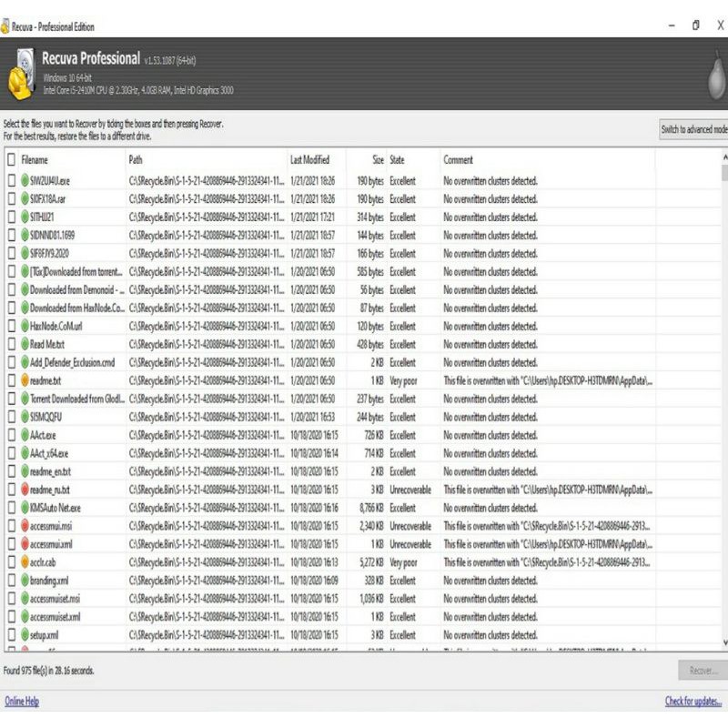Viewport: 728px width, 728px height.
Task: Click the Check for updates link
Action: click(695, 702)
